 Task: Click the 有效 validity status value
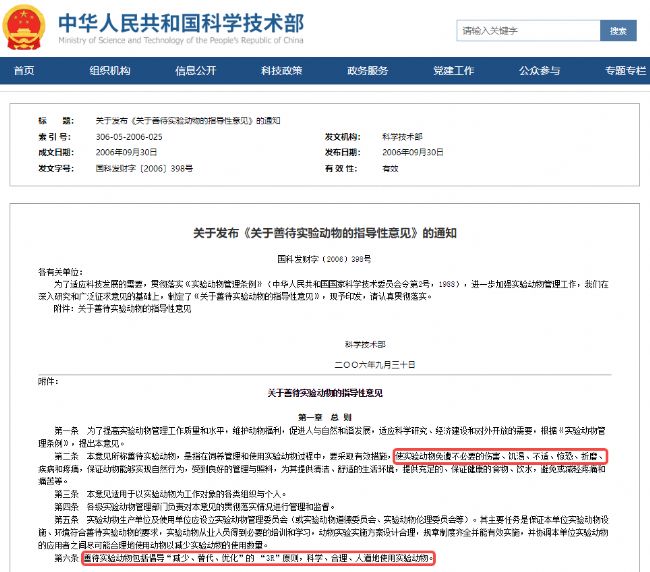390,168
